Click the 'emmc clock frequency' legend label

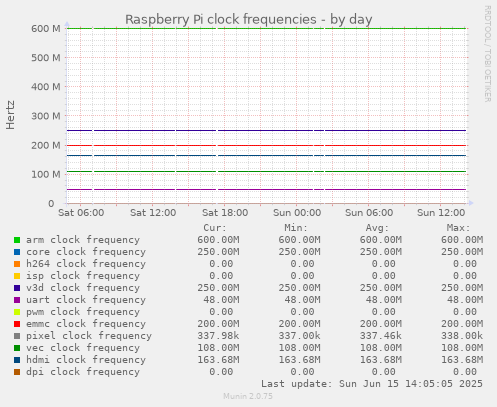tap(86, 324)
